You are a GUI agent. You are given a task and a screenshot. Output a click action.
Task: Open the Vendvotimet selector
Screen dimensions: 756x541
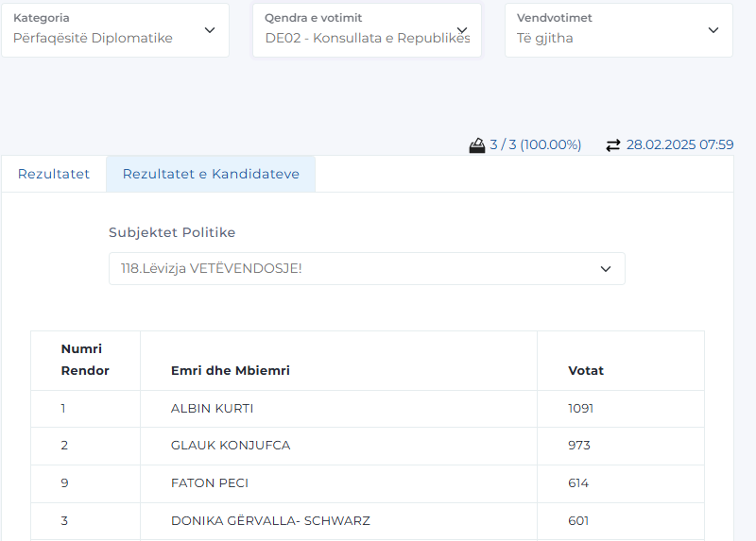point(618,30)
